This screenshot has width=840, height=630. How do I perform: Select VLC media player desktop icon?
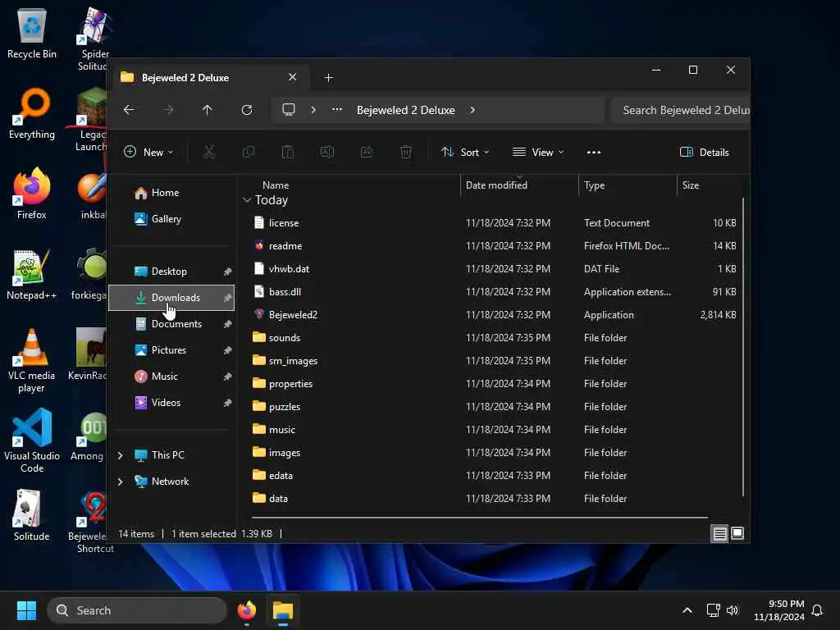[32, 361]
